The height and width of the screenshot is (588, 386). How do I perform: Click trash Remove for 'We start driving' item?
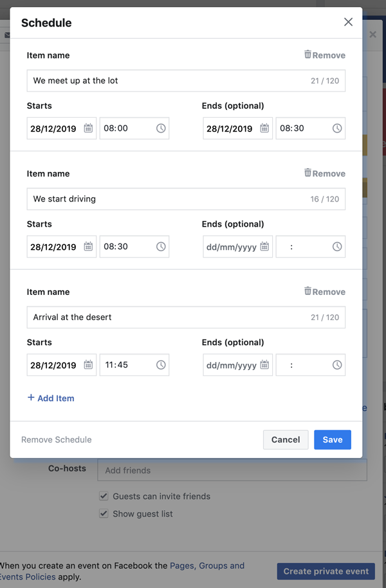click(x=324, y=173)
